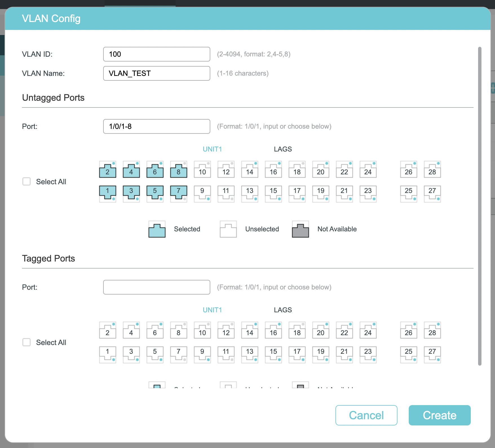Click the Select All label under Untagged Ports
The height and width of the screenshot is (448, 495).
pyautogui.click(x=51, y=182)
